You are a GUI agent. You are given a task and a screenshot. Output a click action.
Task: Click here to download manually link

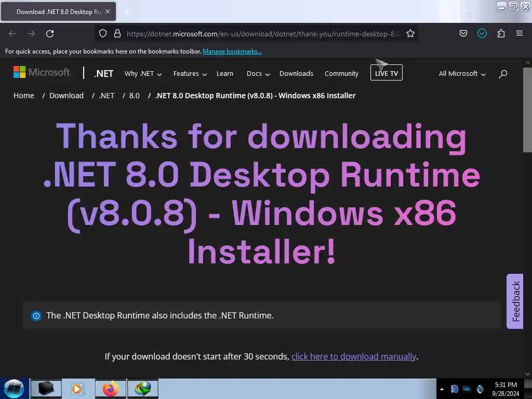click(x=353, y=356)
